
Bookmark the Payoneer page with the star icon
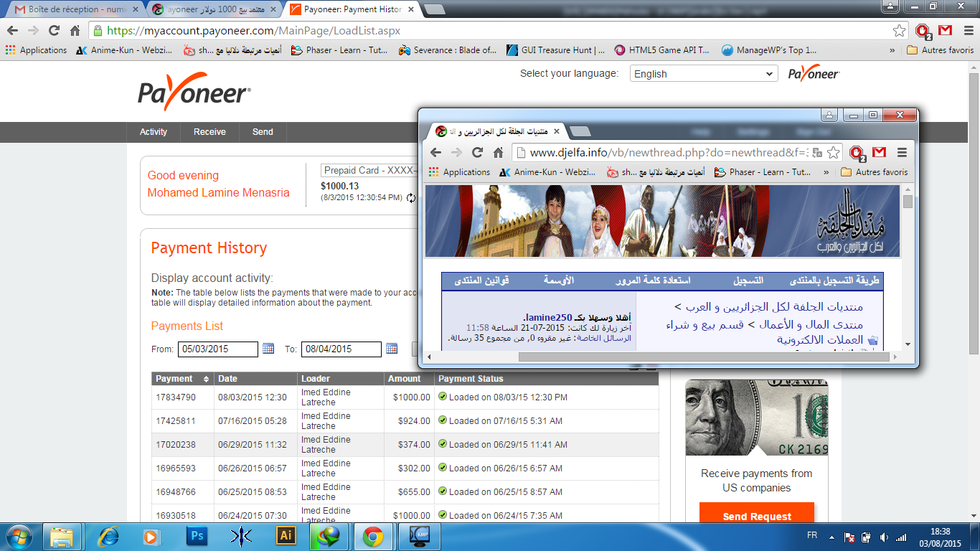(x=899, y=31)
